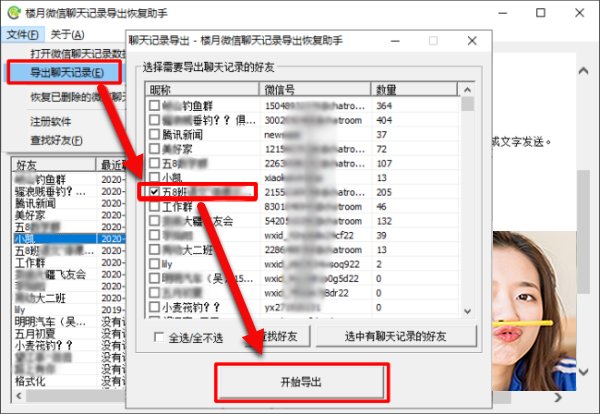Click the 开始导出 button
The image size is (600, 414).
[301, 382]
